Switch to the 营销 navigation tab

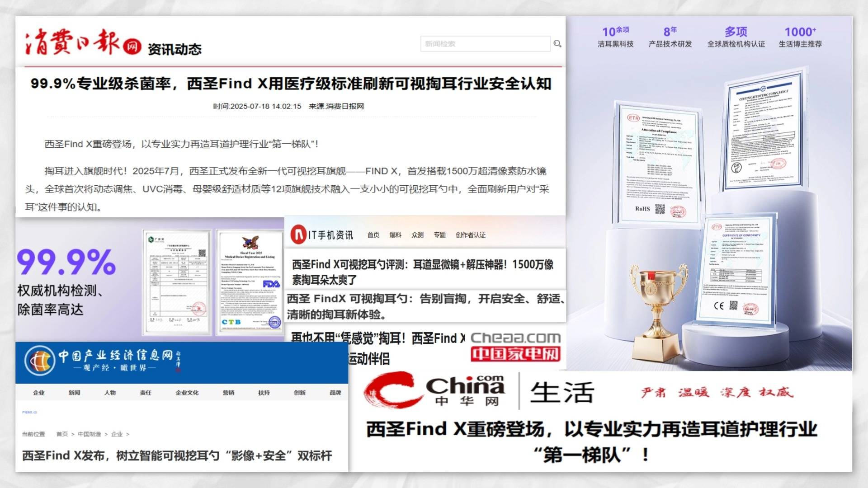coord(228,393)
